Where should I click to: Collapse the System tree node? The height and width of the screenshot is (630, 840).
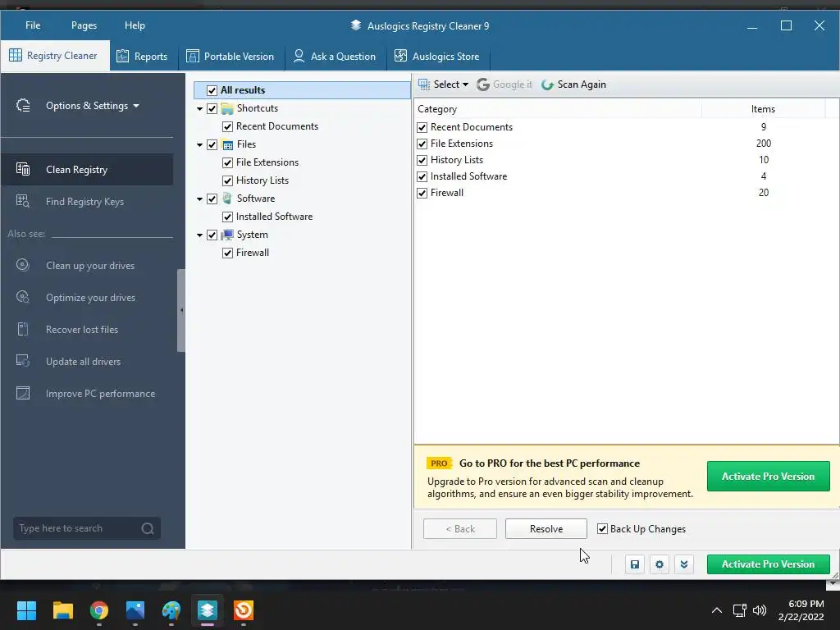[200, 235]
